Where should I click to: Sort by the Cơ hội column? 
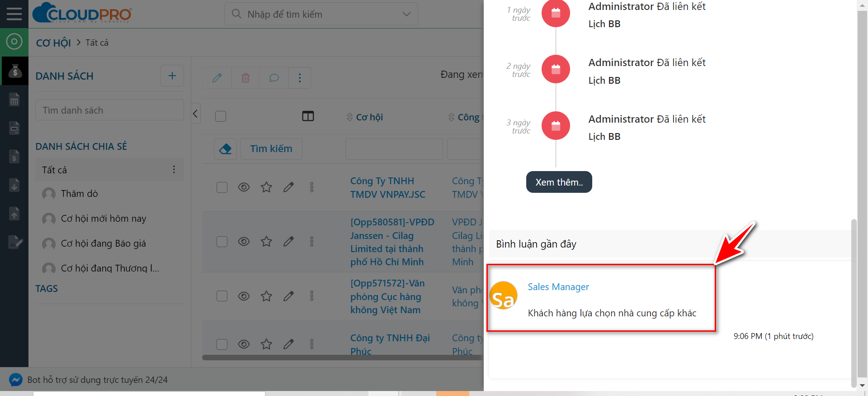coord(365,117)
